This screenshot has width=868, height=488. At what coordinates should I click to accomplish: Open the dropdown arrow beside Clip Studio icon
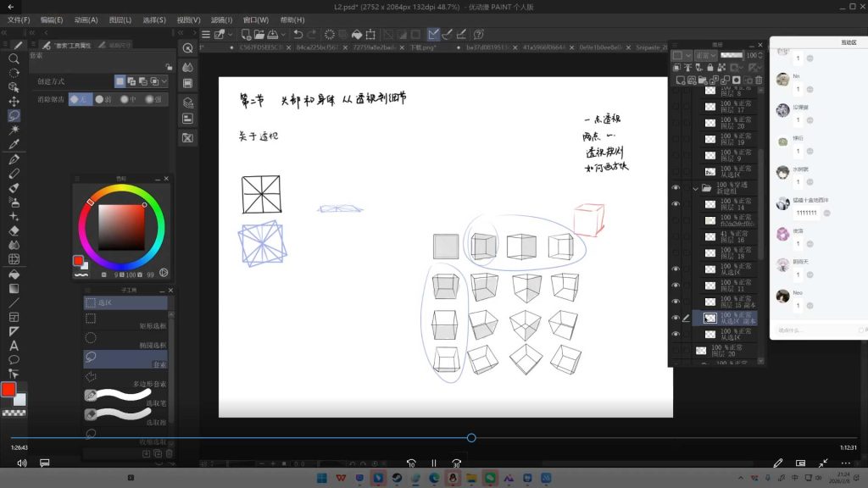tap(231, 34)
